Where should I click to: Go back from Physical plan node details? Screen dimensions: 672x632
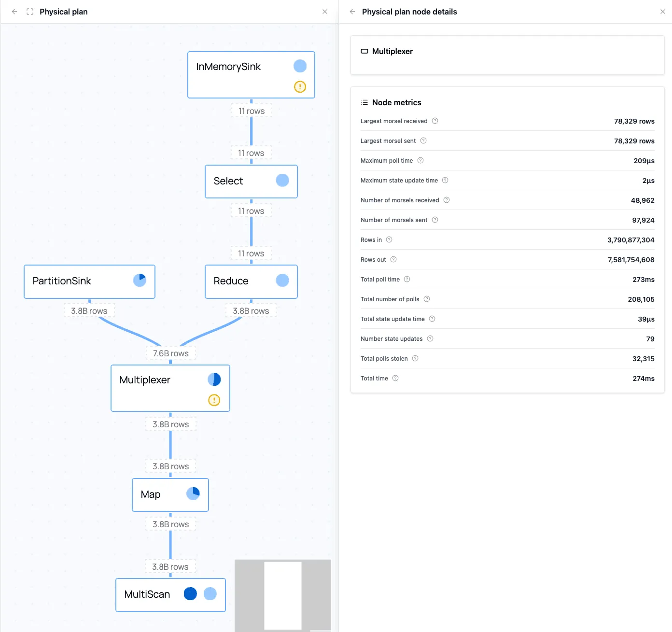tap(352, 12)
